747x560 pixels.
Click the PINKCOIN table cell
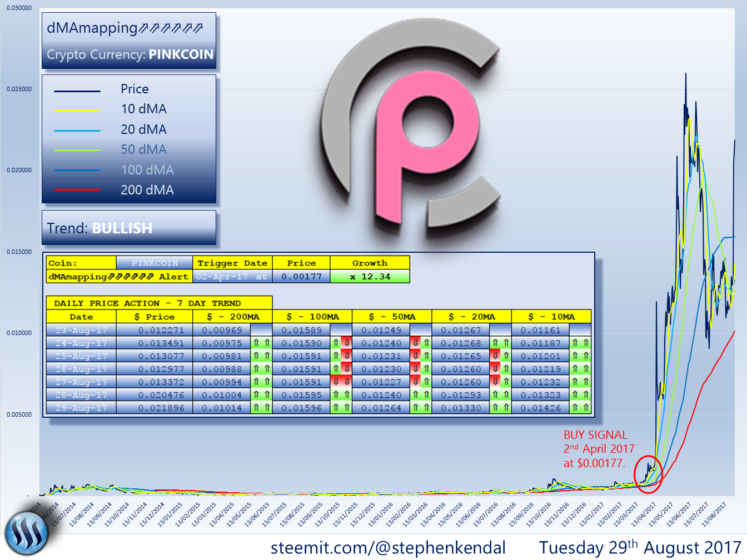pyautogui.click(x=155, y=263)
